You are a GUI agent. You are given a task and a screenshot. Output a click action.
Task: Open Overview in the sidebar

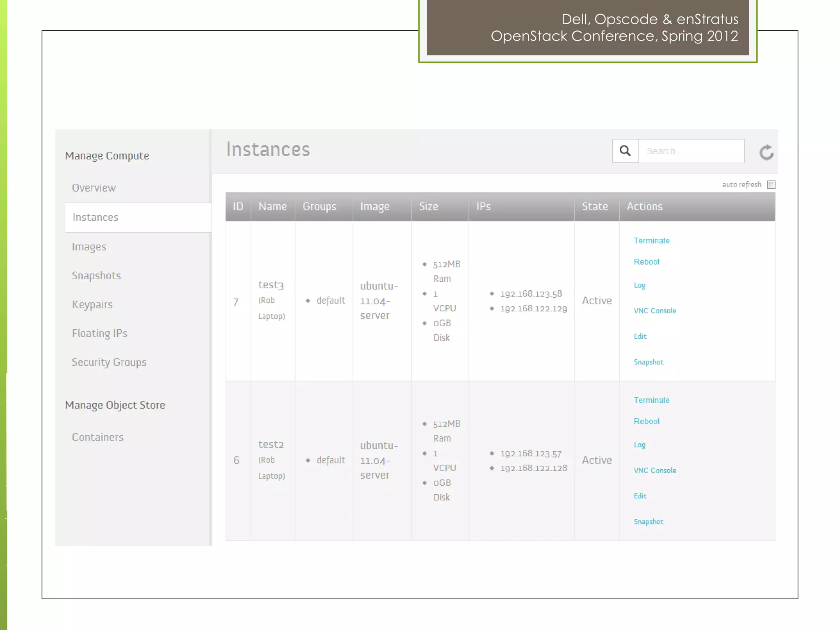94,188
